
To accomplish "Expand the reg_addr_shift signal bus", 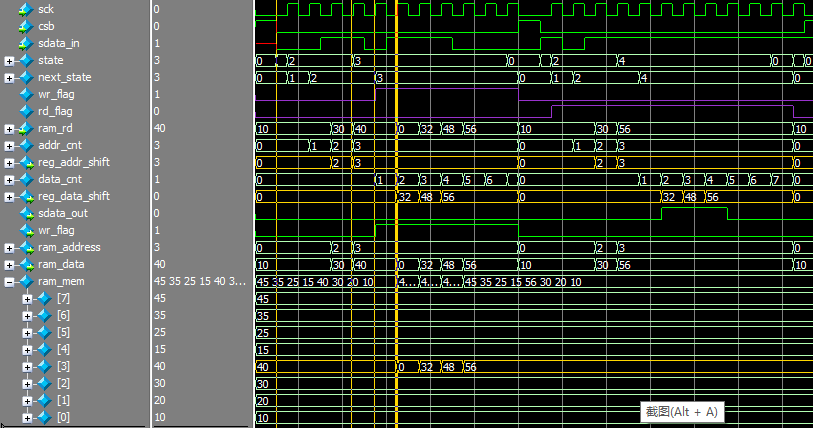I will click(9, 163).
